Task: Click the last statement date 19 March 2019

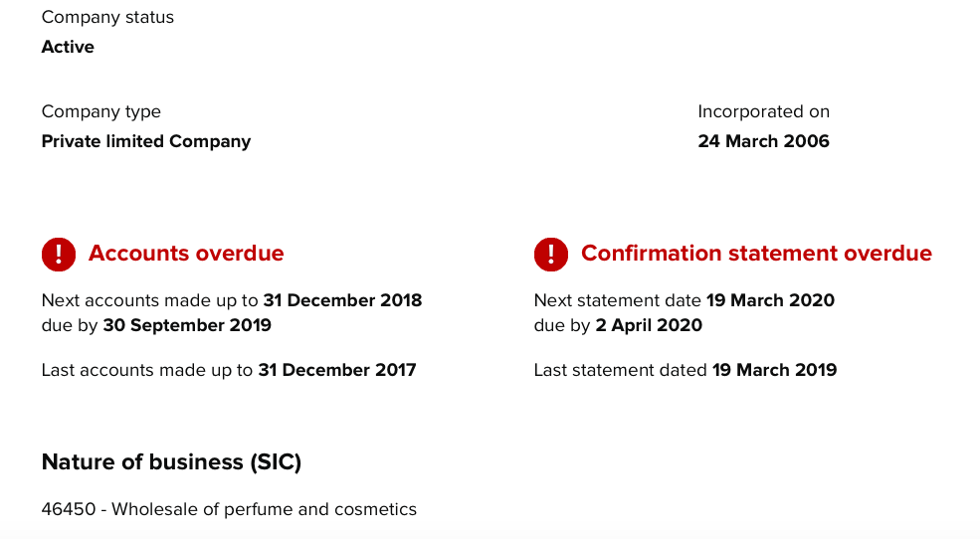Action: tap(774, 370)
